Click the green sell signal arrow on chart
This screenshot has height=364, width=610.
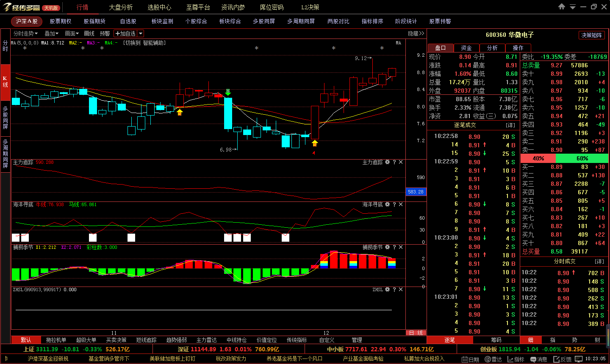(228, 92)
